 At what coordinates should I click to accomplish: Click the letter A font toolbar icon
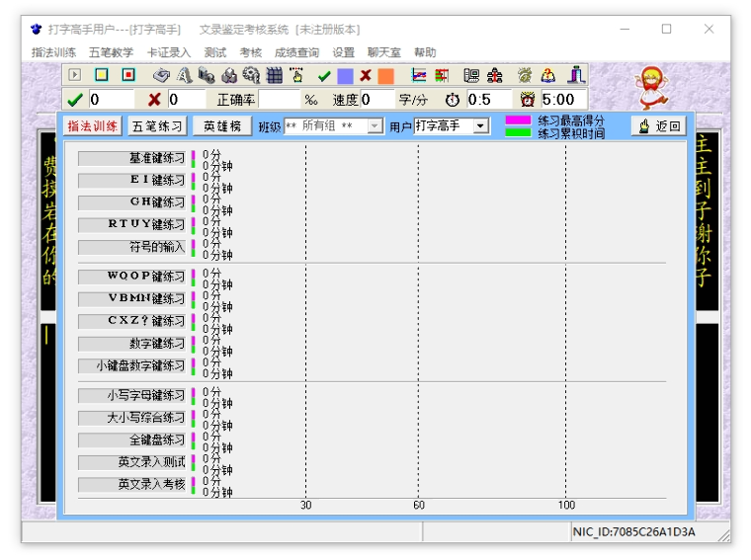pyautogui.click(x=185, y=75)
